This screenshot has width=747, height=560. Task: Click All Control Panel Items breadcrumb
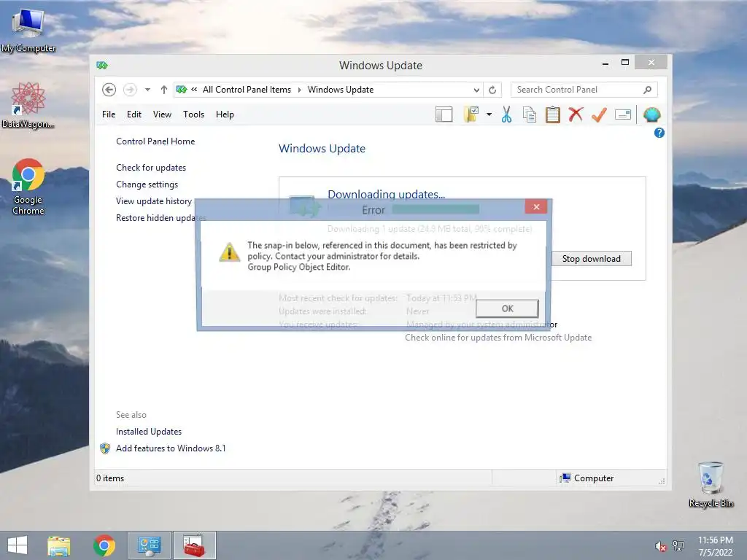pos(247,90)
